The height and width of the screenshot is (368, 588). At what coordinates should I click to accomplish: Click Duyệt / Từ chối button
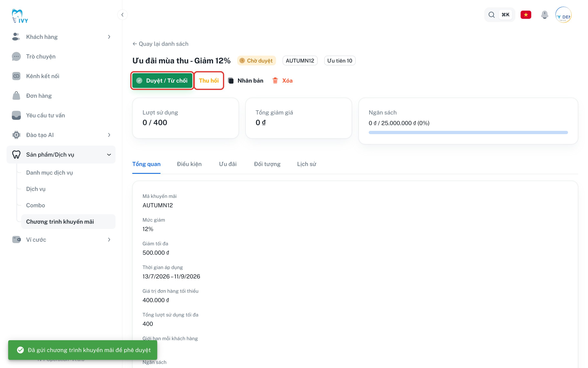click(x=162, y=81)
